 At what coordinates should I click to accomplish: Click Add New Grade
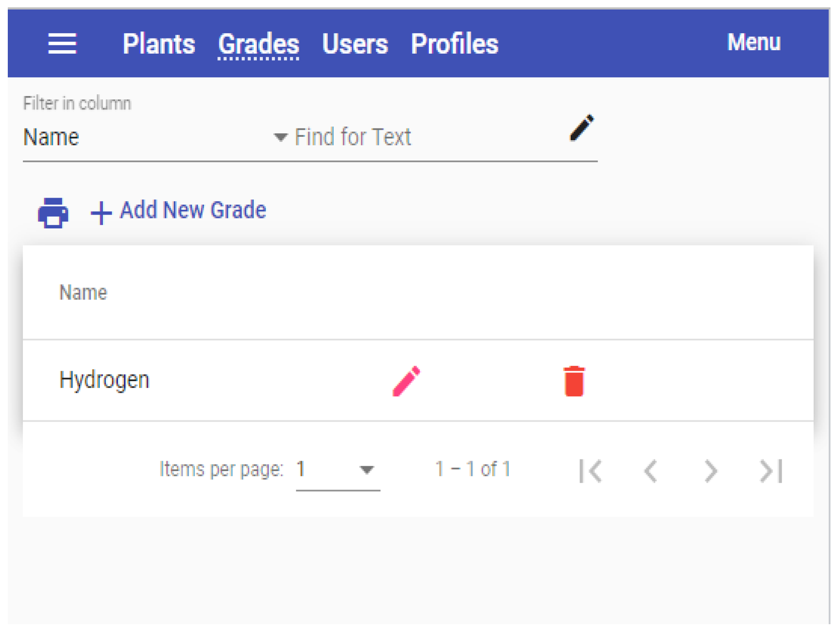point(179,211)
